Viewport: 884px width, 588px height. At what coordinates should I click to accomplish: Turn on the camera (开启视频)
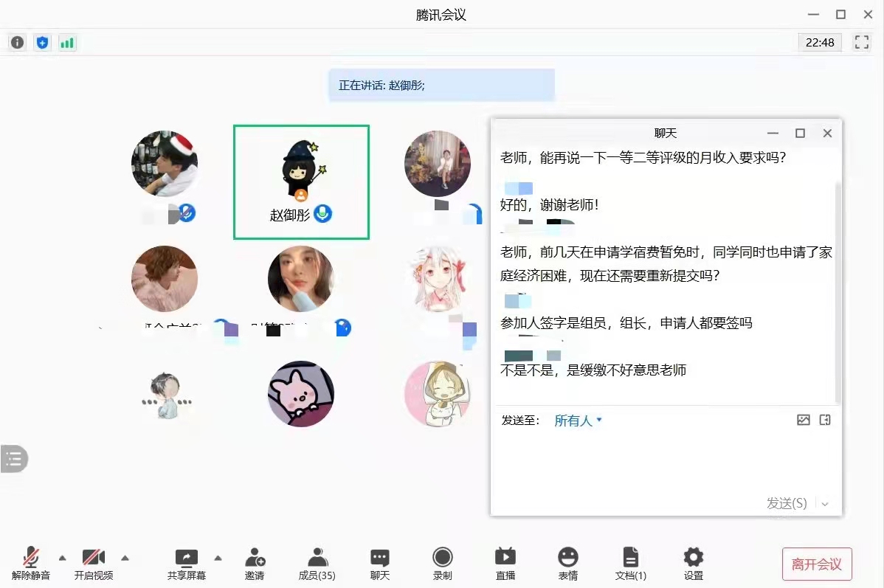click(94, 563)
